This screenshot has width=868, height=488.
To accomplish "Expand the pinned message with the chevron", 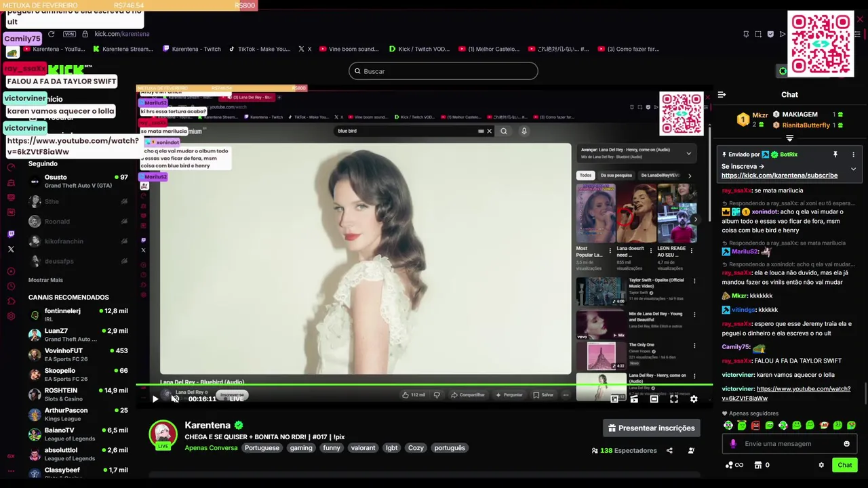I will (853, 169).
